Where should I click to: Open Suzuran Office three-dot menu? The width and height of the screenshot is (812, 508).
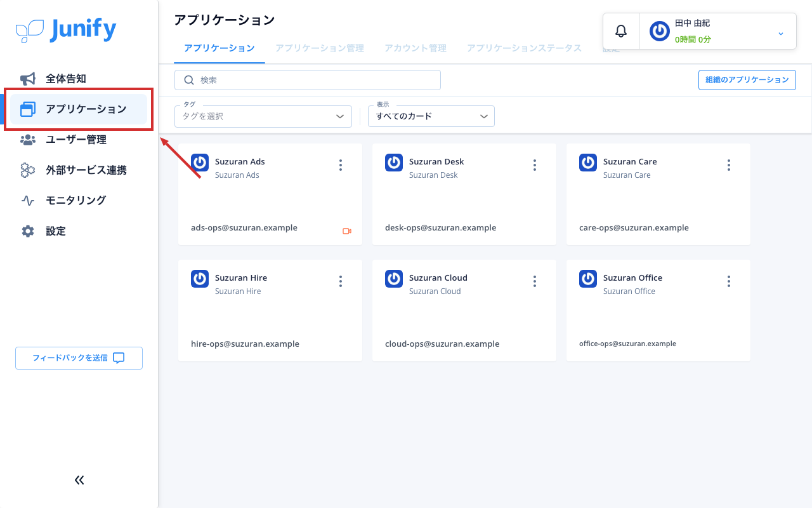729,281
